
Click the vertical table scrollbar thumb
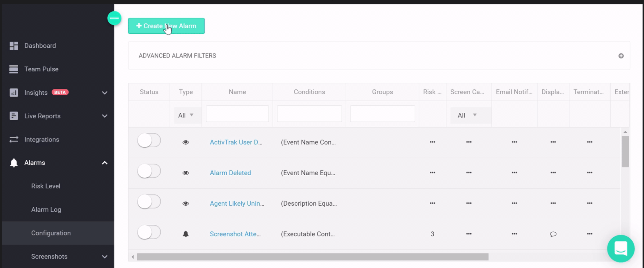625,152
